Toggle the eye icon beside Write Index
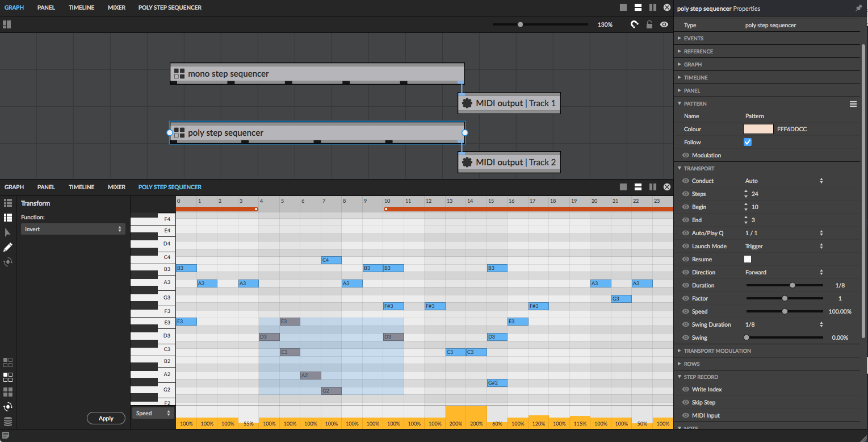 (x=686, y=389)
